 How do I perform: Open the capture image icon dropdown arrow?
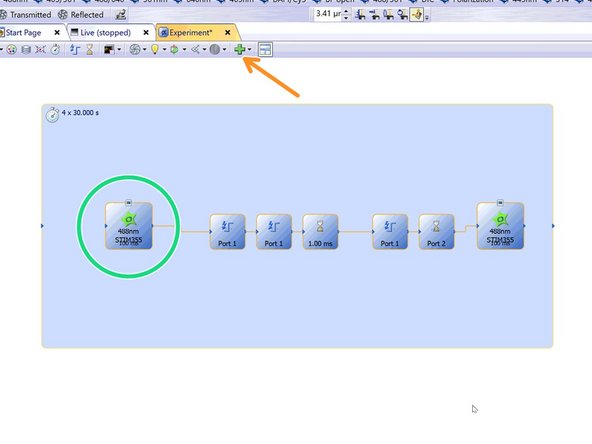click(119, 49)
